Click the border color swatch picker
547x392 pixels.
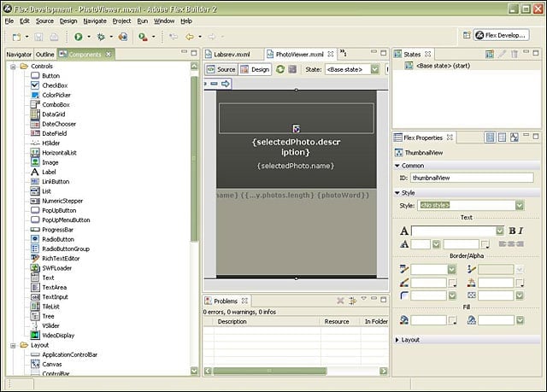[452, 283]
